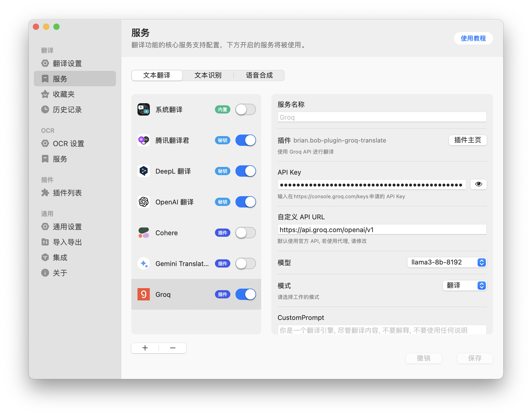Reveal API Key with eye button
This screenshot has width=532, height=417.
point(478,184)
